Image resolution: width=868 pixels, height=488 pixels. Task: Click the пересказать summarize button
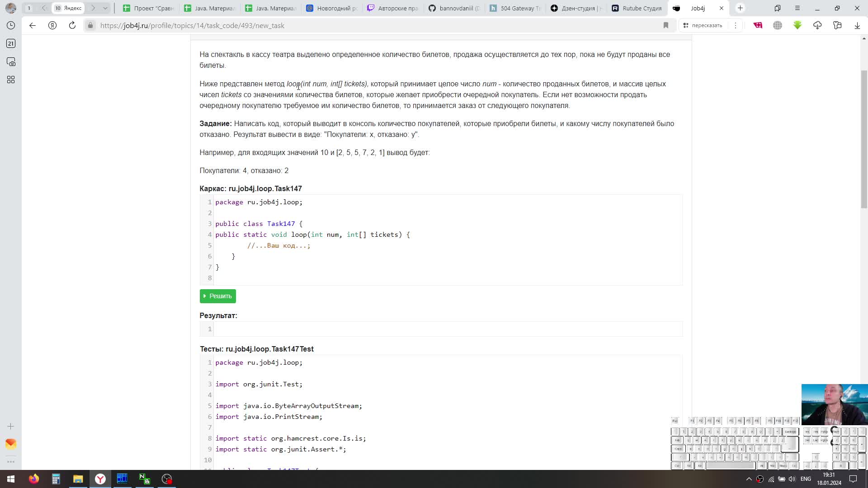click(703, 25)
